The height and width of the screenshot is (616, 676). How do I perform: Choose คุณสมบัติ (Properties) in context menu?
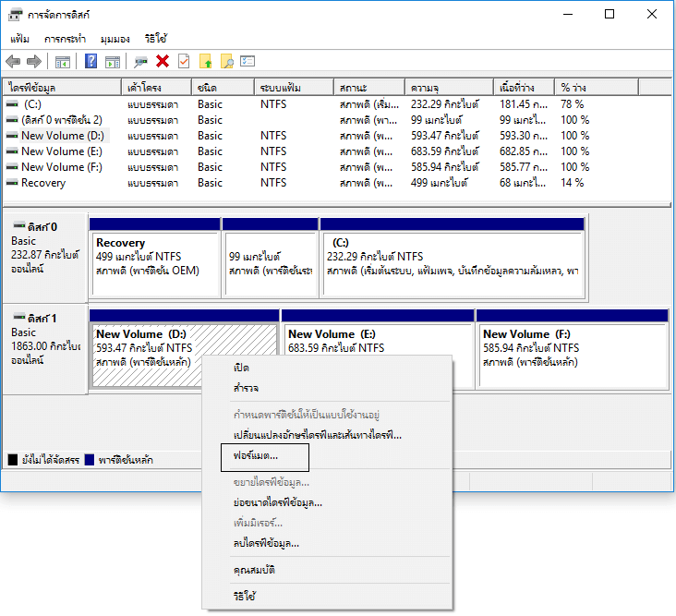(x=254, y=571)
